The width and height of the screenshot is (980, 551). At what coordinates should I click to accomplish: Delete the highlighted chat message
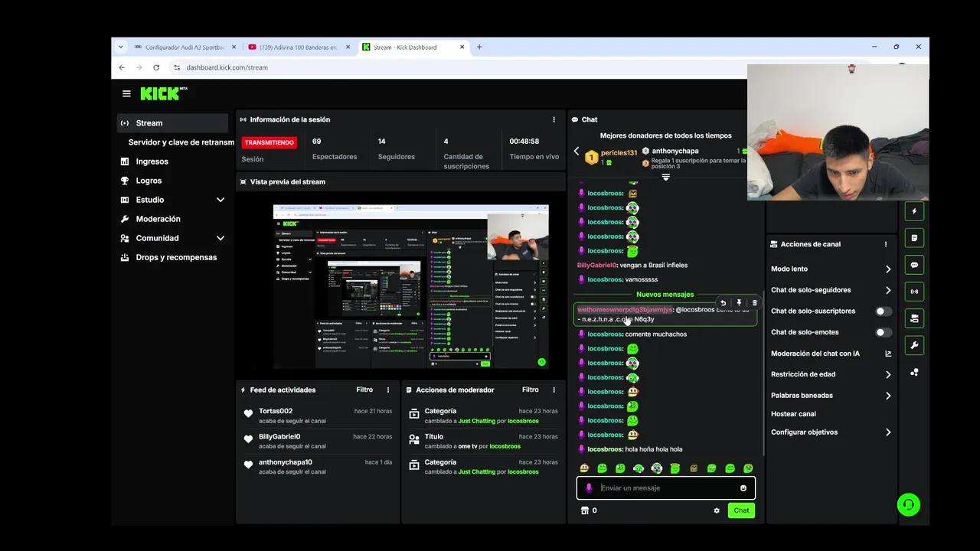click(754, 303)
